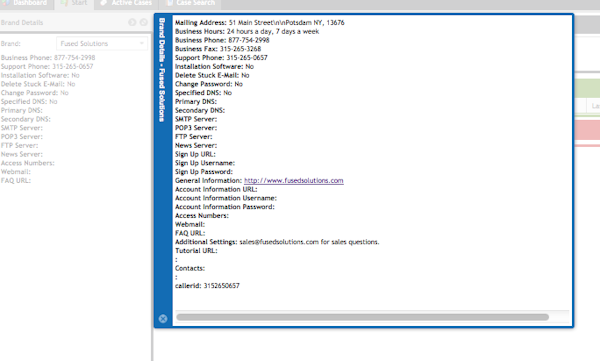
Task: Click the Dashboard tab icon
Action: (x=6, y=3)
